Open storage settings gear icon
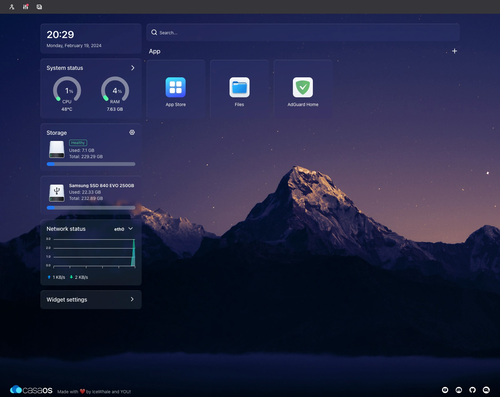 [x=132, y=132]
